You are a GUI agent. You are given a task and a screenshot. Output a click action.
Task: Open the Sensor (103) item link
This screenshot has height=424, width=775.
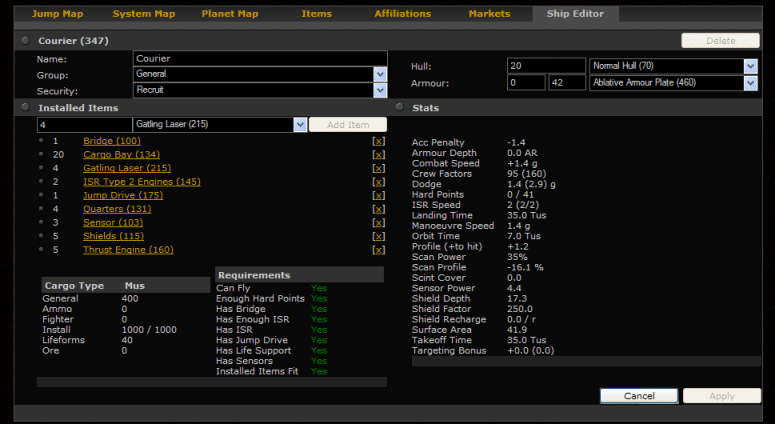click(113, 223)
